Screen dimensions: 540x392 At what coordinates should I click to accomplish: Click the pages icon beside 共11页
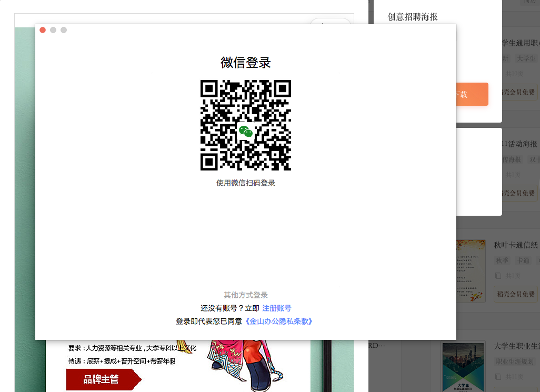click(498, 377)
